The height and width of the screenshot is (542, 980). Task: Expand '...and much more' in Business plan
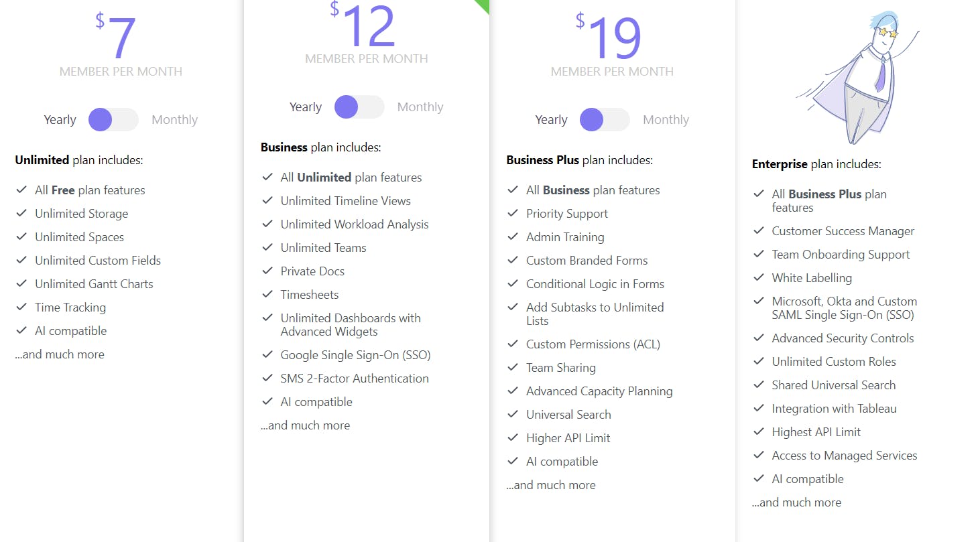tap(305, 425)
